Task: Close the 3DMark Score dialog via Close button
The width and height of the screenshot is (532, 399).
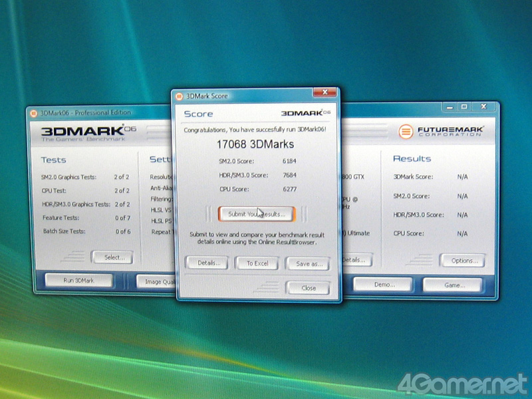Action: pyautogui.click(x=308, y=288)
